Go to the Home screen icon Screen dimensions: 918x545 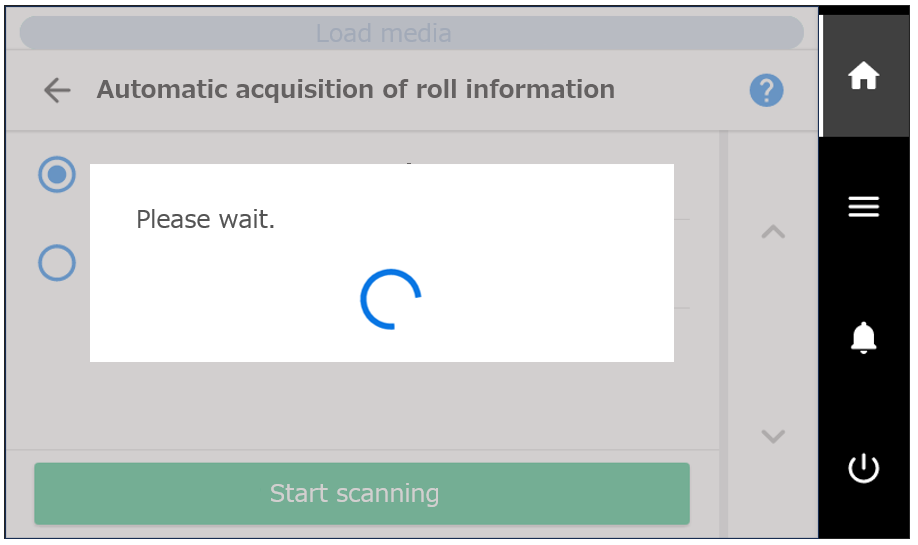[x=863, y=76]
